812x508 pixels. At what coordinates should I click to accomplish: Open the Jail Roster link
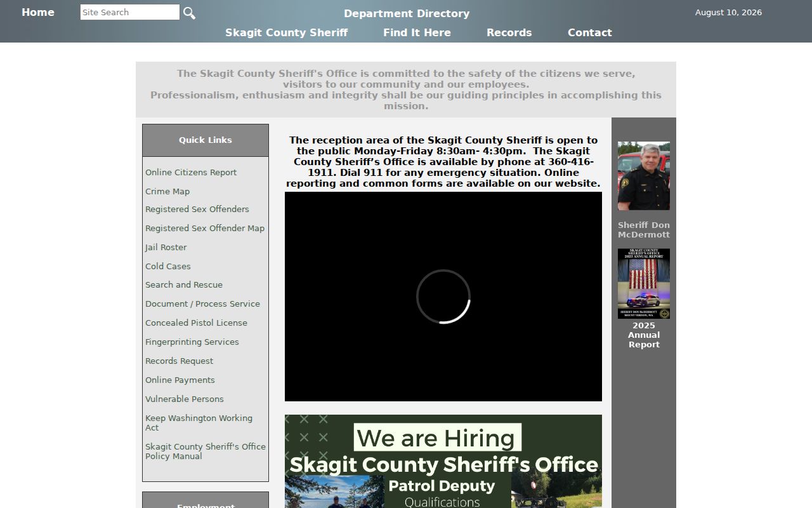click(166, 247)
